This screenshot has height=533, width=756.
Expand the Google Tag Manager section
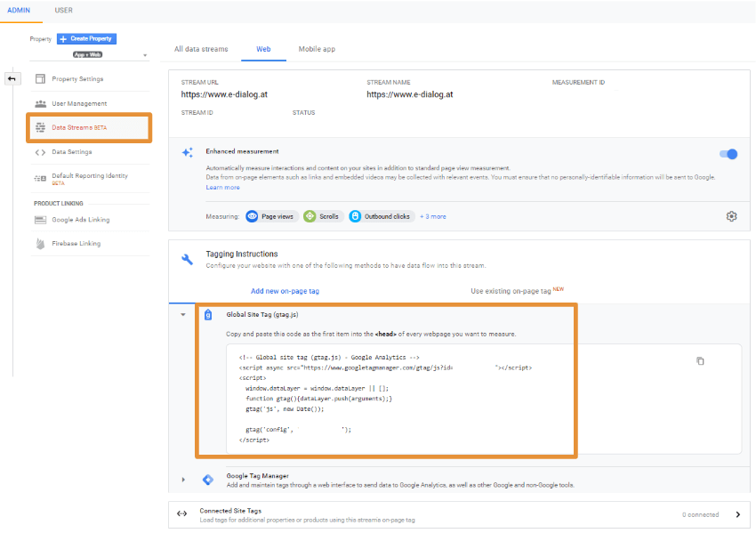183,480
